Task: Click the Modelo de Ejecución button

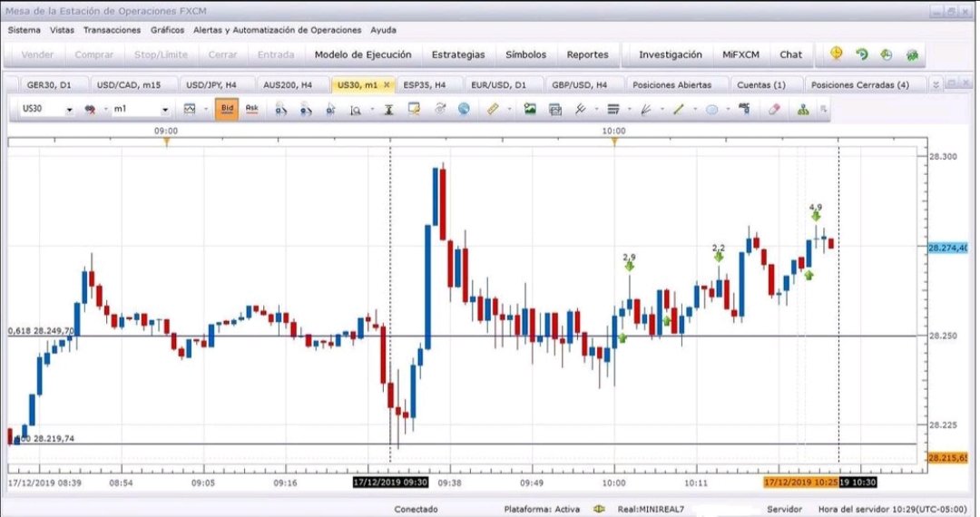Action: click(363, 55)
